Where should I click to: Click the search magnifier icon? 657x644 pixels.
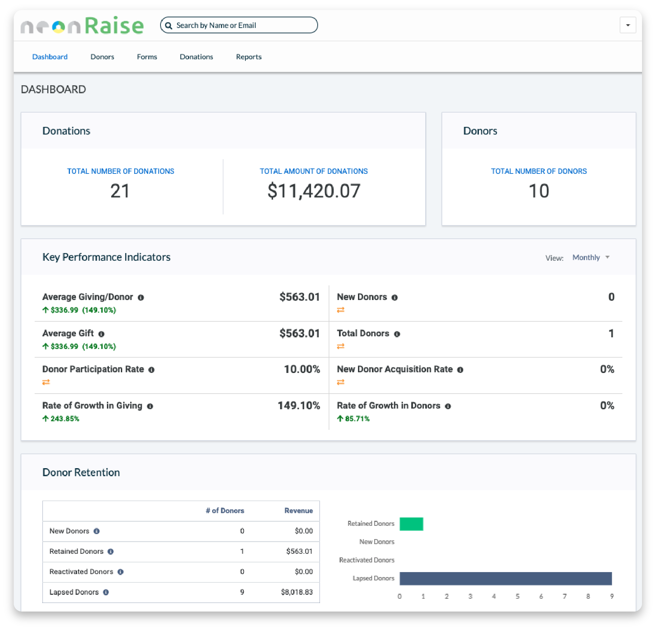pos(168,26)
